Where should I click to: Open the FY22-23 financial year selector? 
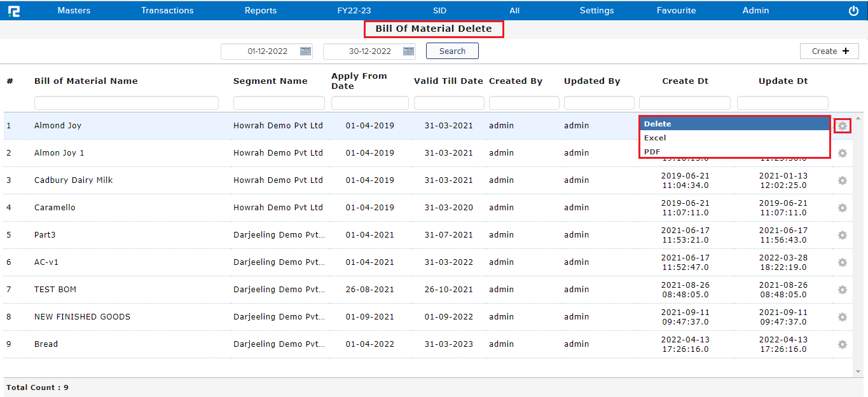click(354, 11)
